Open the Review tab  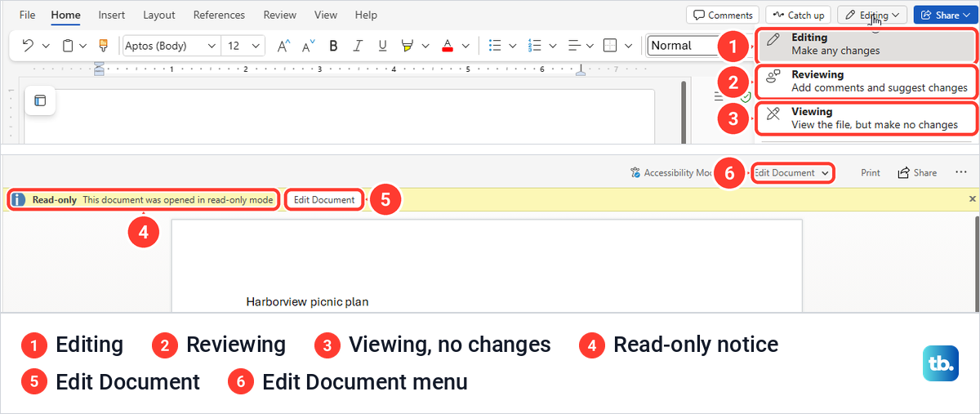point(280,15)
